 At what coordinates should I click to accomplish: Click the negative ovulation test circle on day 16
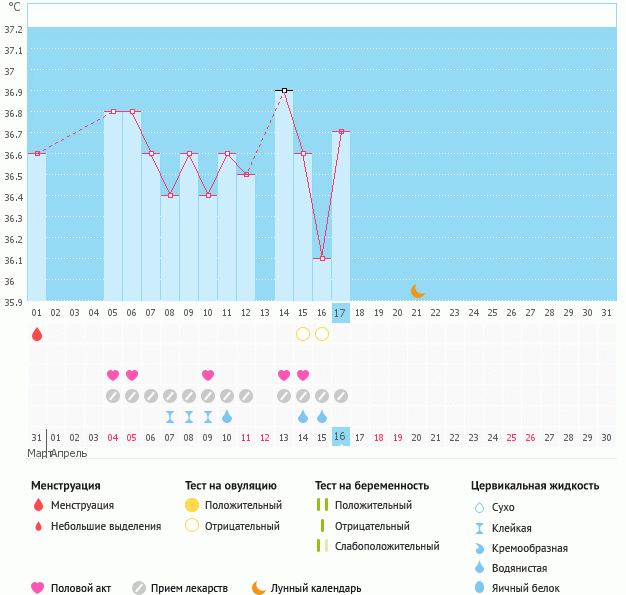tap(322, 333)
